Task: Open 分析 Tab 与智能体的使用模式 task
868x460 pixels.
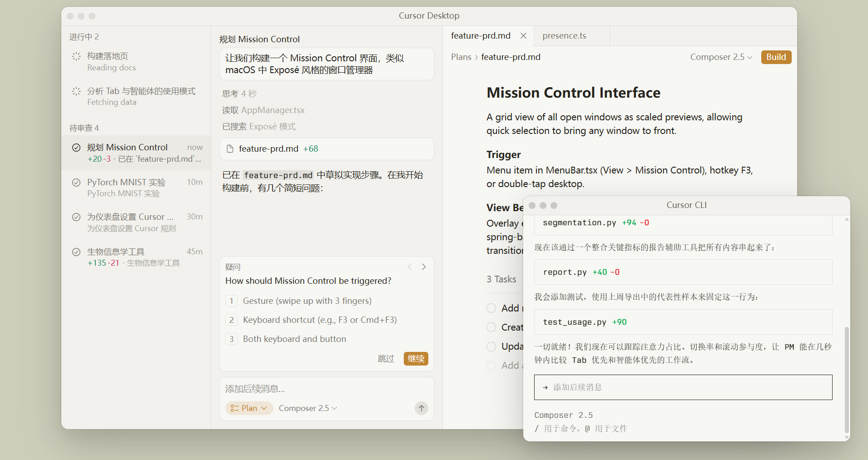Action: 136,96
